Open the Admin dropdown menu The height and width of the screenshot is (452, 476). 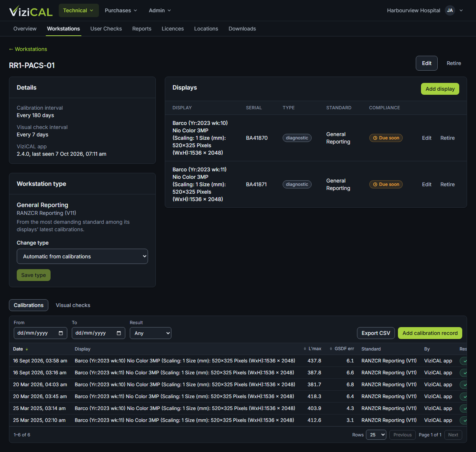pyautogui.click(x=160, y=10)
